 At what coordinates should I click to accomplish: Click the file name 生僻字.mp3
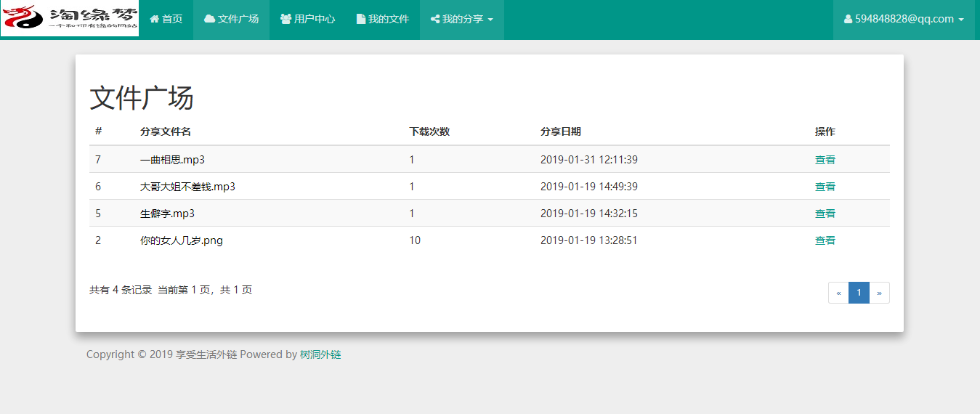(167, 214)
